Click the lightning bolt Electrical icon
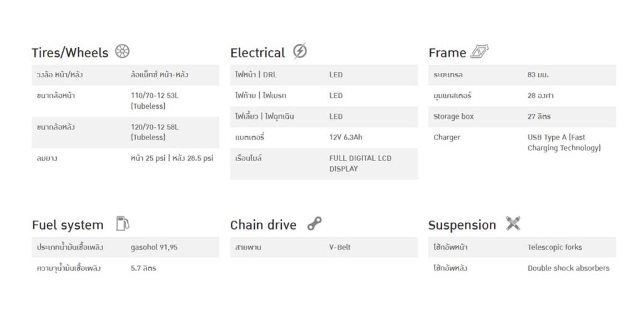The width and height of the screenshot is (644, 322). point(300,52)
